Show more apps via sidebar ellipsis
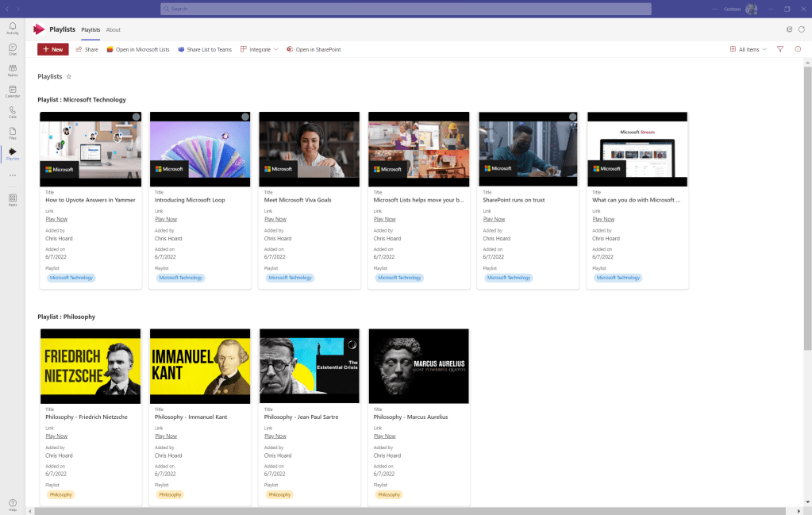This screenshot has width=812, height=515. coord(13,175)
